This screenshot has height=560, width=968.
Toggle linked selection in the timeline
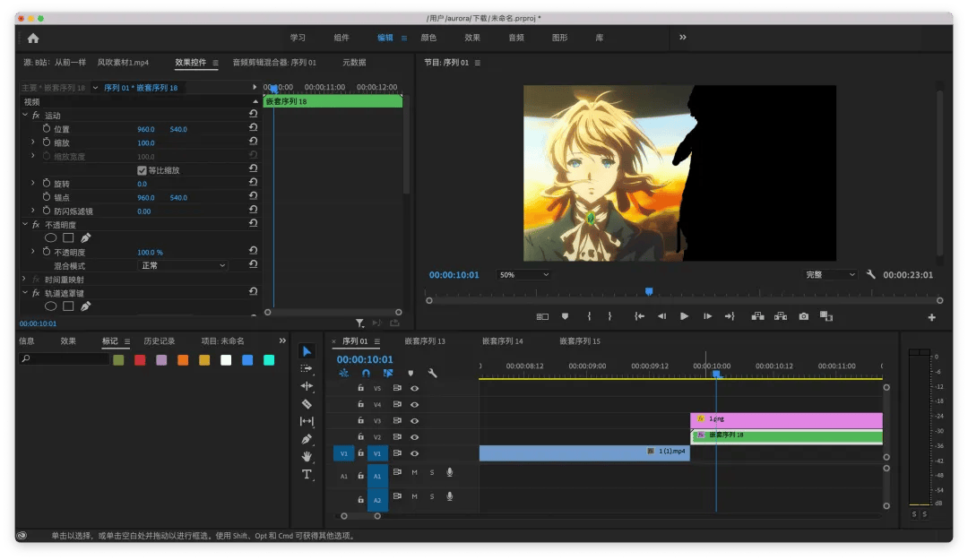pos(388,373)
